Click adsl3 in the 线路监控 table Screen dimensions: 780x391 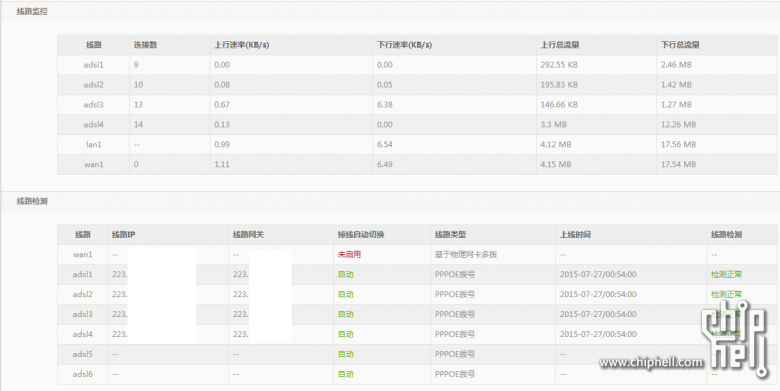point(94,104)
